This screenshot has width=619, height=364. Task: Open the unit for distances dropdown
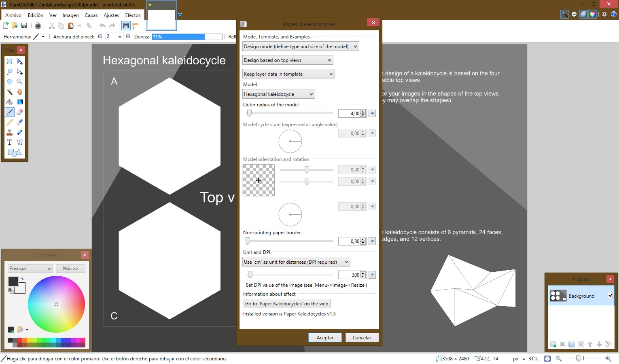[x=296, y=262]
